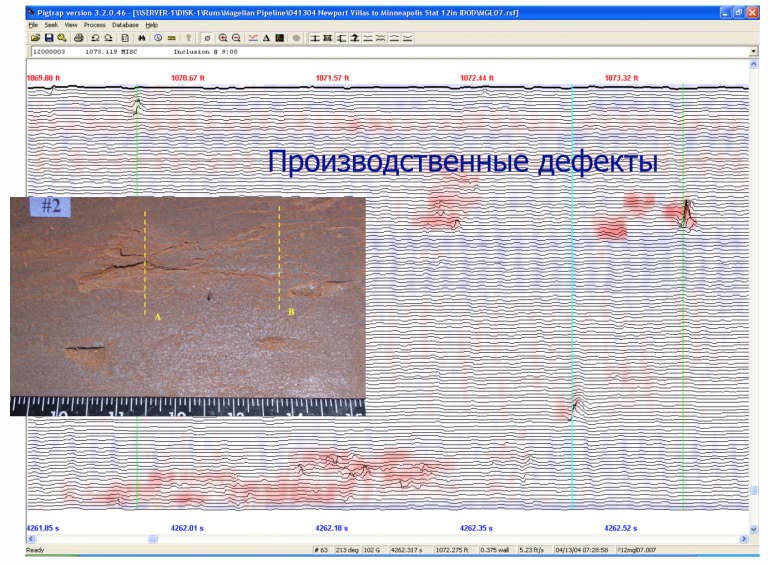This screenshot has width=768, height=565.
Task: Click the Inclusion @ 9:00 feature field
Action: pyautogui.click(x=390, y=51)
